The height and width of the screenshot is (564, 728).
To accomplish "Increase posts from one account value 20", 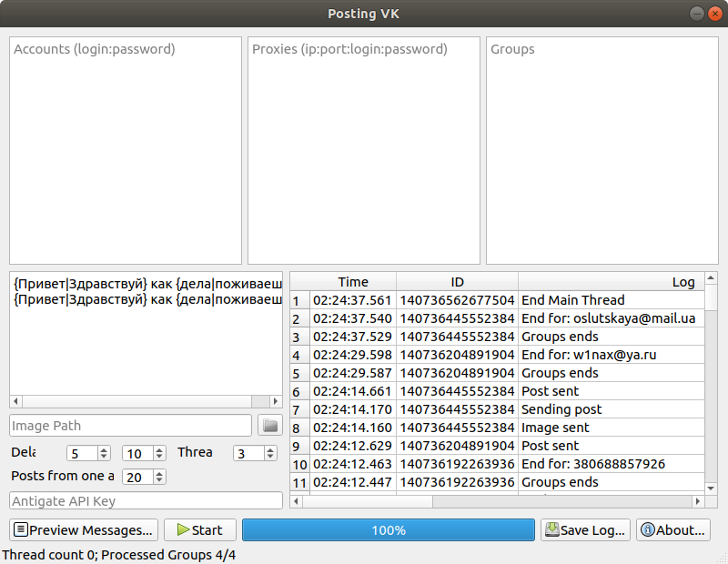I will click(159, 473).
